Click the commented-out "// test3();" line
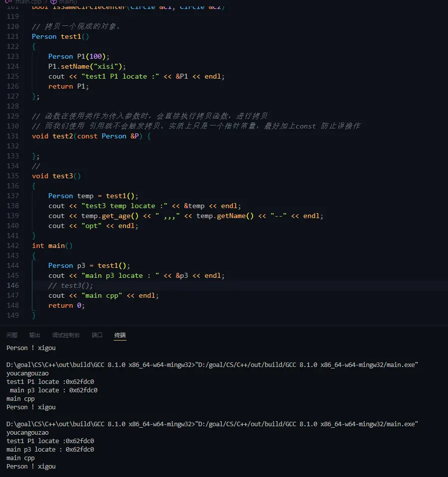The height and width of the screenshot is (477, 448). [70, 285]
